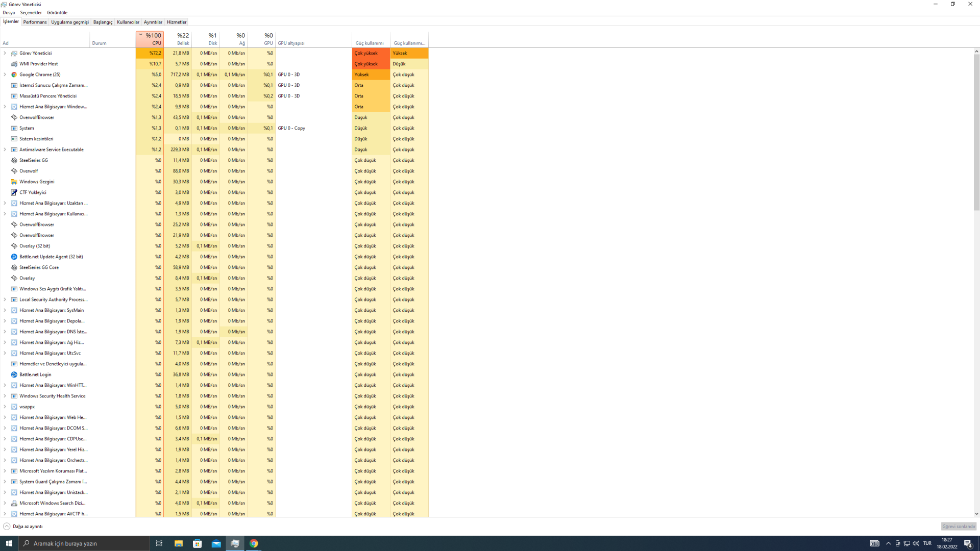Expand the Görev Yöneticisi process entry

pos(5,53)
